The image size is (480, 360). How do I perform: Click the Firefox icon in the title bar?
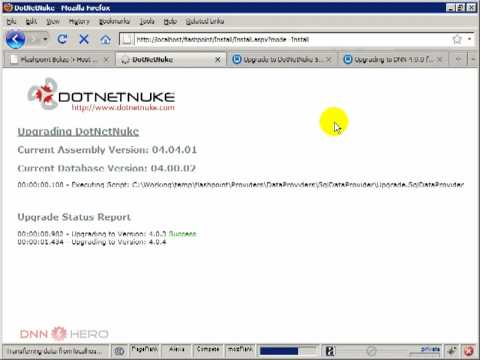coord(8,7)
